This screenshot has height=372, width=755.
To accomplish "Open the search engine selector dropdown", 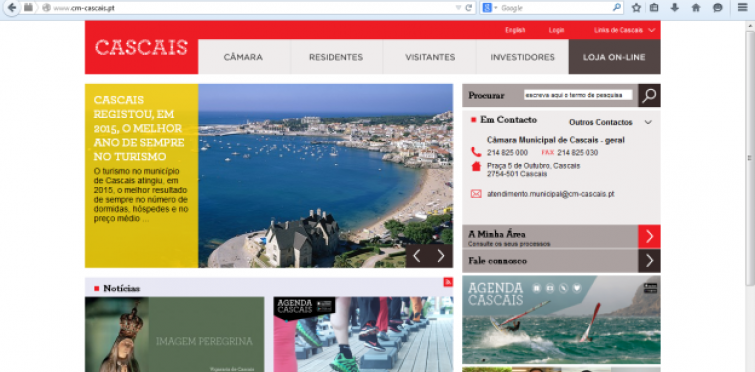I will point(490,8).
